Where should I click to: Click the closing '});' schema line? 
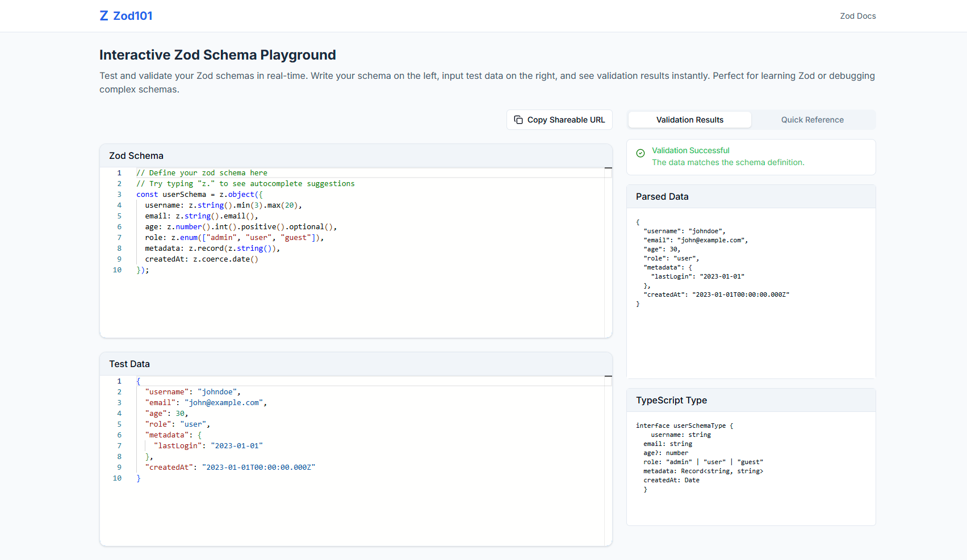pyautogui.click(x=143, y=270)
